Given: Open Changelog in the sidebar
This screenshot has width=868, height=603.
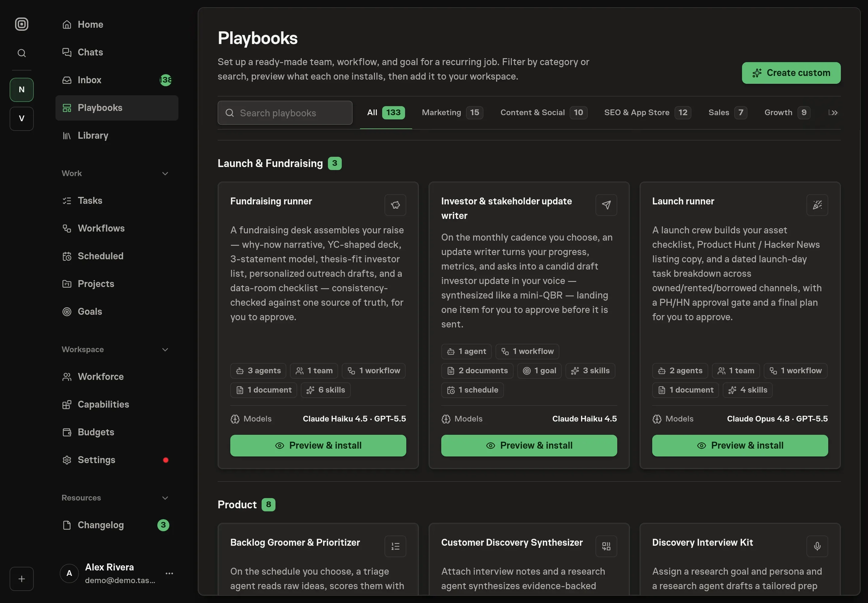Looking at the screenshot, I should [117, 525].
